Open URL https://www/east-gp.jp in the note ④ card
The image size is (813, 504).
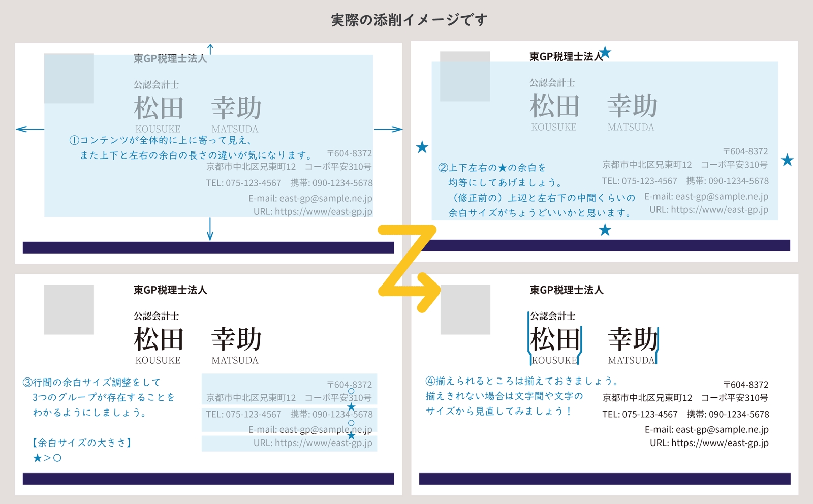pyautogui.click(x=709, y=443)
